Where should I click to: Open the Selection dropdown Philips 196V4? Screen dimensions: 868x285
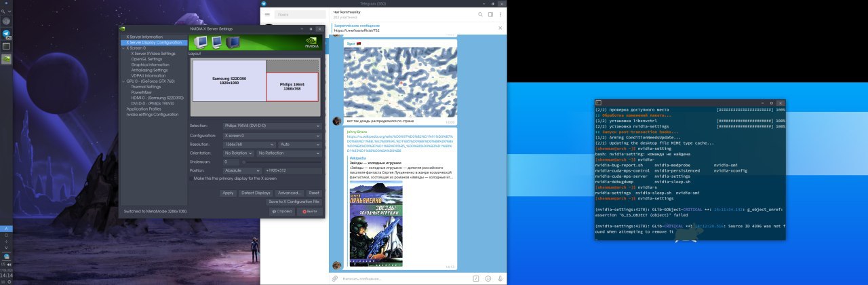click(x=272, y=126)
